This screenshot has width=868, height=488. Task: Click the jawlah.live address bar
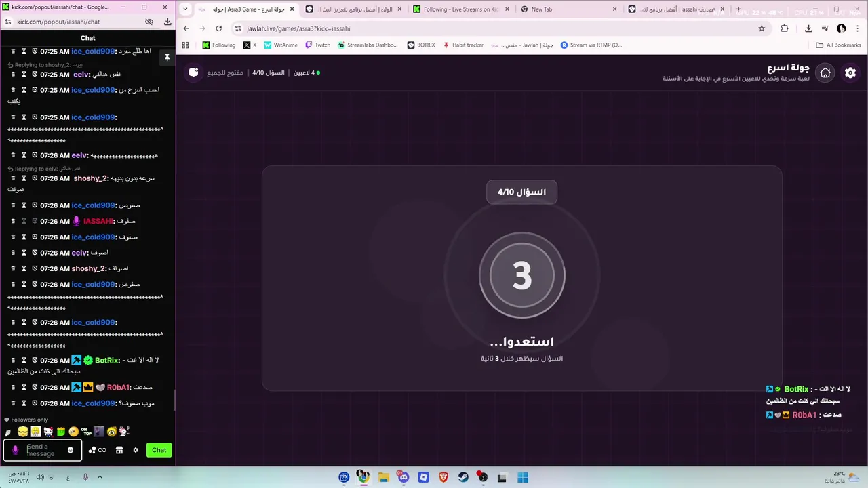pos(498,28)
